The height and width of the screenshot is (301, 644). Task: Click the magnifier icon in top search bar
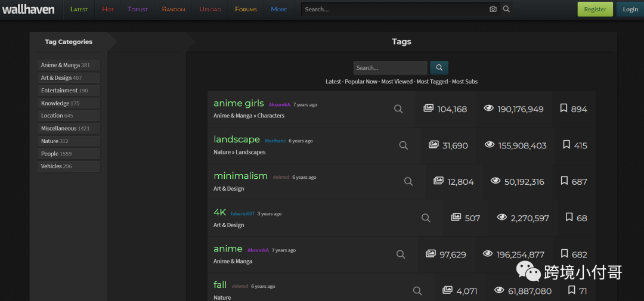click(506, 9)
